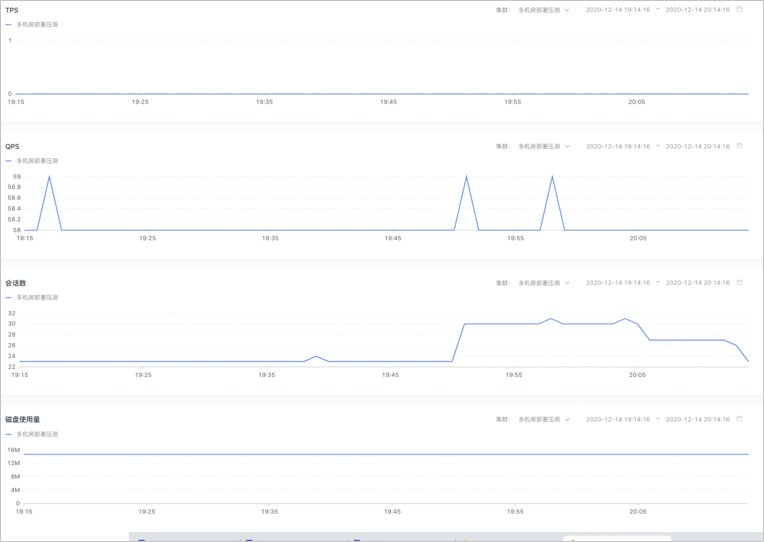The width and height of the screenshot is (764, 542).
Task: Toggle the TPS chart legend line marker
Action: click(9, 24)
